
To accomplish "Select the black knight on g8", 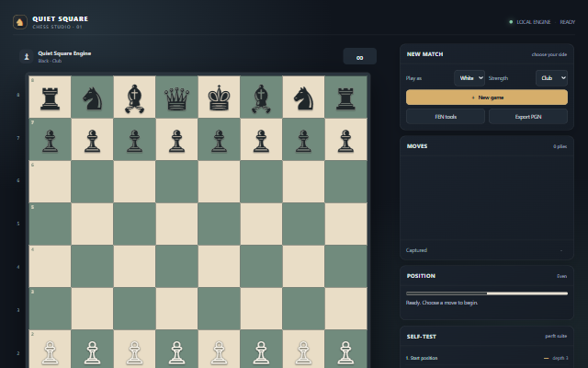I will coord(303,98).
